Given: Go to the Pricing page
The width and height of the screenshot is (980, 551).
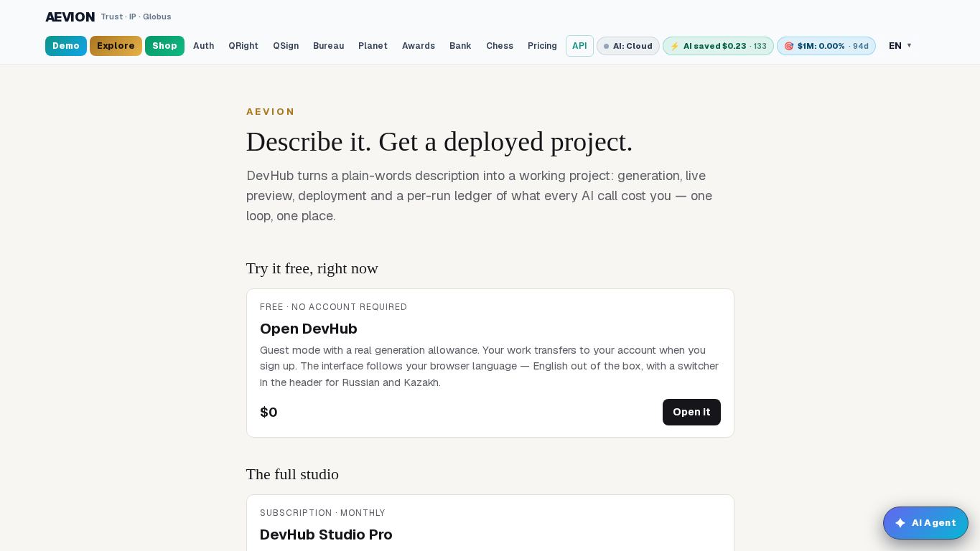Looking at the screenshot, I should (542, 46).
